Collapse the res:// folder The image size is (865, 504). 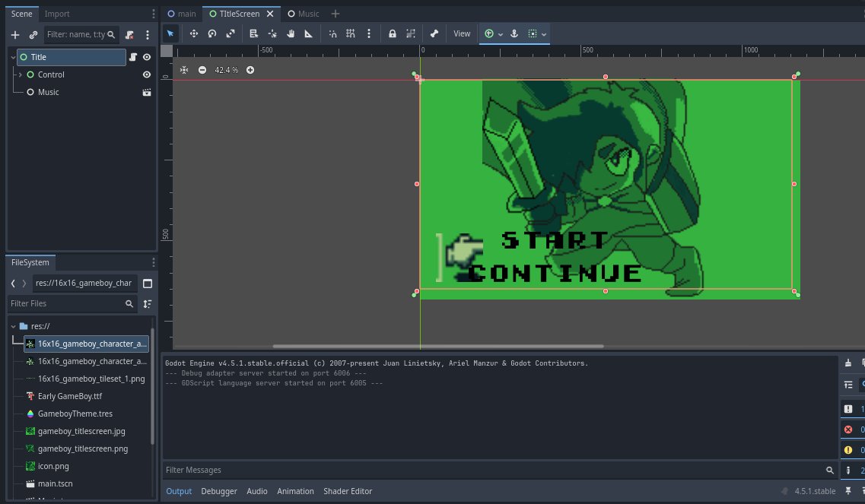pyautogui.click(x=13, y=326)
